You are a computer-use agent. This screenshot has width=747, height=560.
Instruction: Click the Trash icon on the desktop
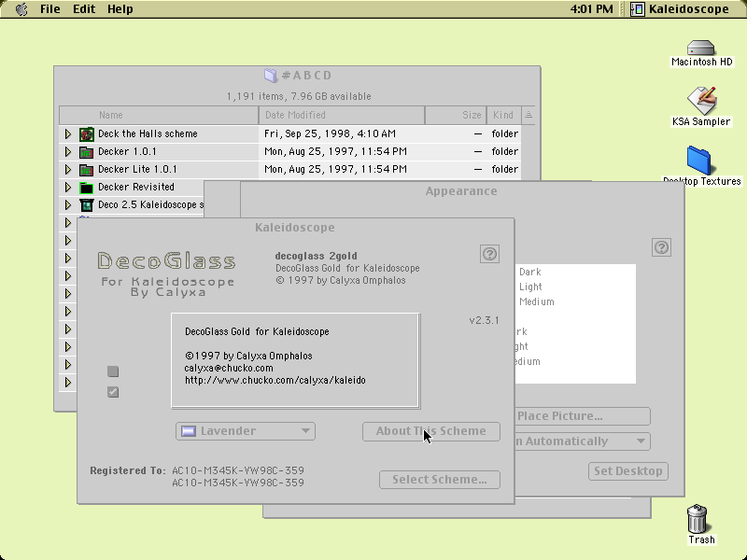[698, 519]
